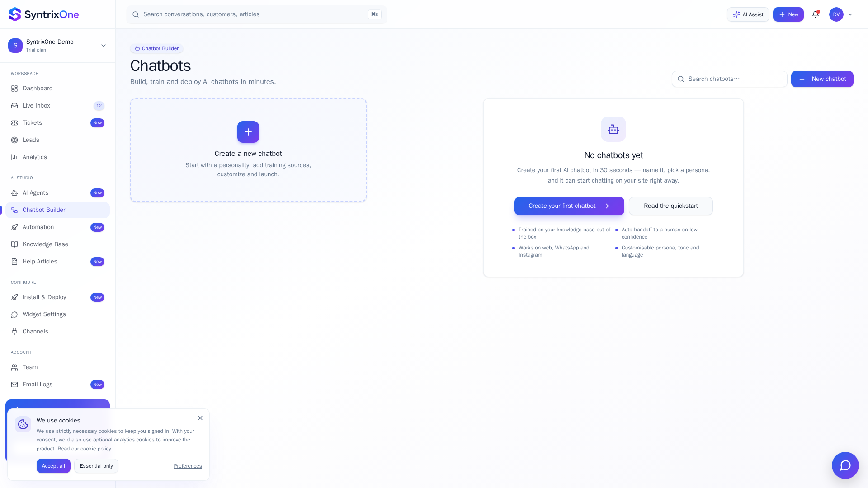Click the AI Assist button
The height and width of the screenshot is (488, 868).
[748, 14]
